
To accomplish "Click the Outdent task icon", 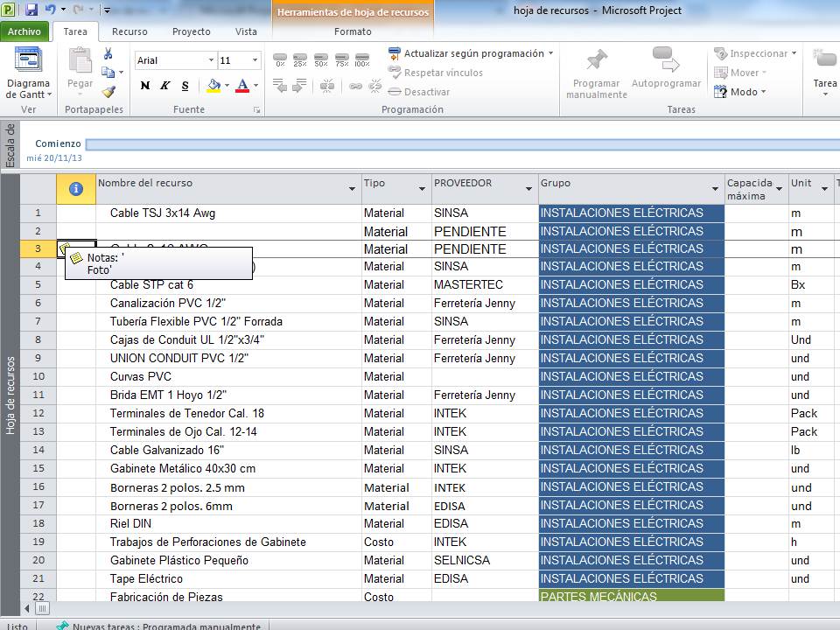I will (280, 85).
